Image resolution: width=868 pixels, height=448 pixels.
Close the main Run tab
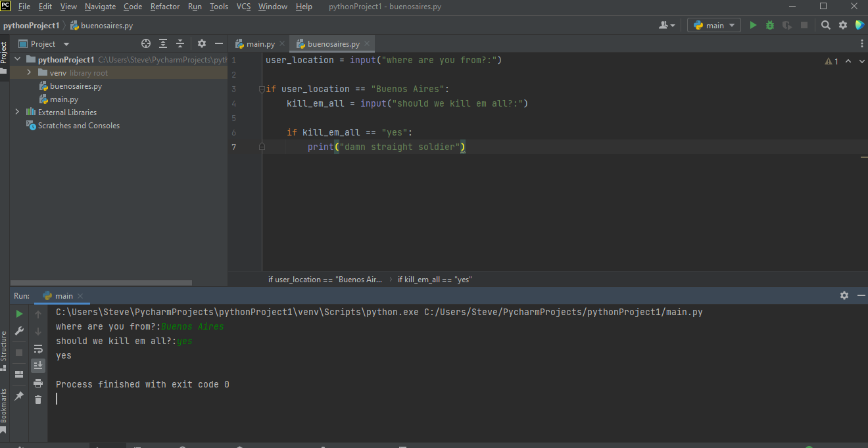click(80, 296)
